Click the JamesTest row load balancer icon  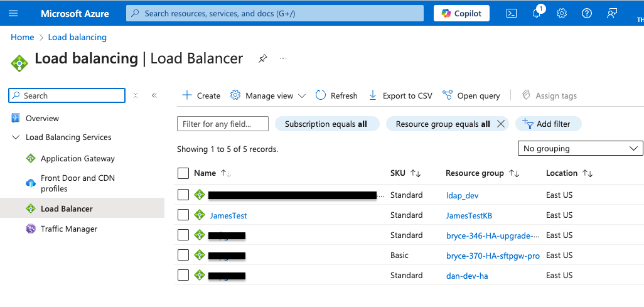[200, 215]
